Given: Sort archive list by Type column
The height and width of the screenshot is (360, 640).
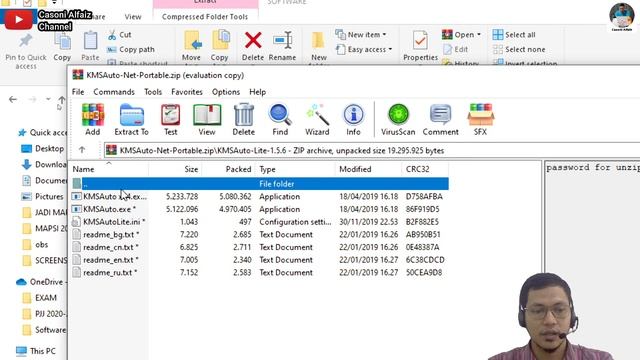Looking at the screenshot, I should (296, 169).
